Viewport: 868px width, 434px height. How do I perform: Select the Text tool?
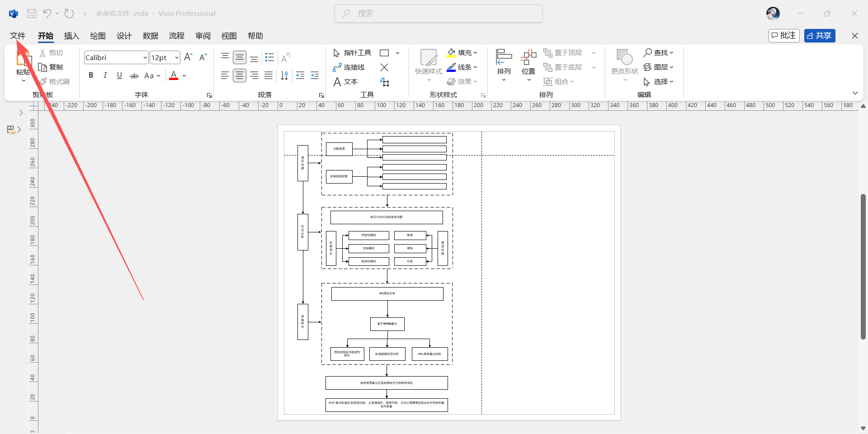tap(345, 82)
